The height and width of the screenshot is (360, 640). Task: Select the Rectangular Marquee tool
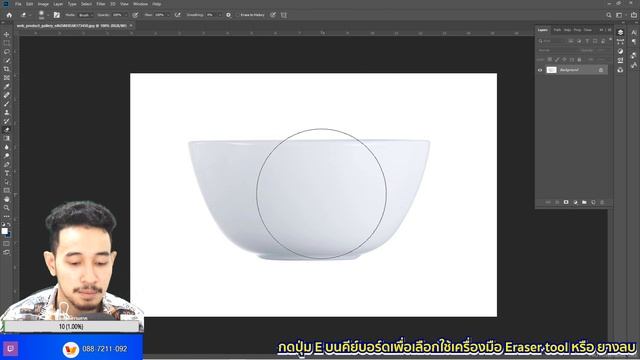(x=7, y=43)
